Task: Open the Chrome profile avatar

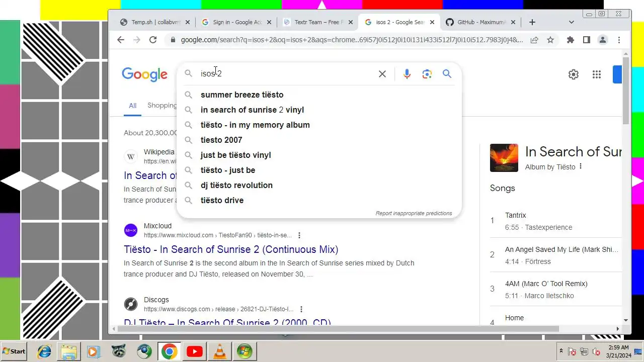Action: (x=602, y=40)
